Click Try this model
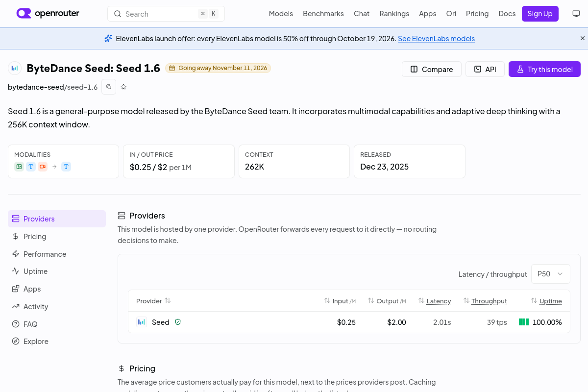 (x=544, y=69)
